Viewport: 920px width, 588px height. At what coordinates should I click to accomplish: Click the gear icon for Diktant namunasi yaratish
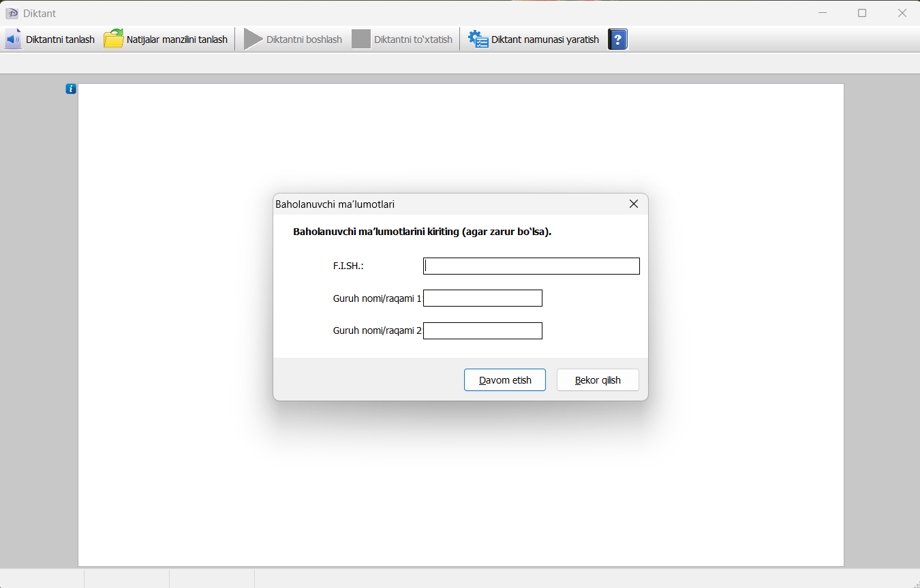[x=478, y=39]
